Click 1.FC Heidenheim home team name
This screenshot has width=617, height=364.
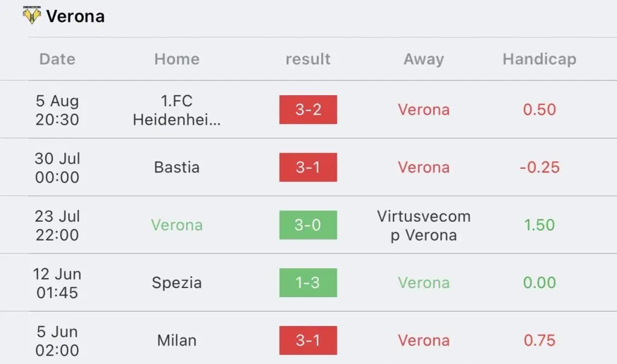[177, 110]
